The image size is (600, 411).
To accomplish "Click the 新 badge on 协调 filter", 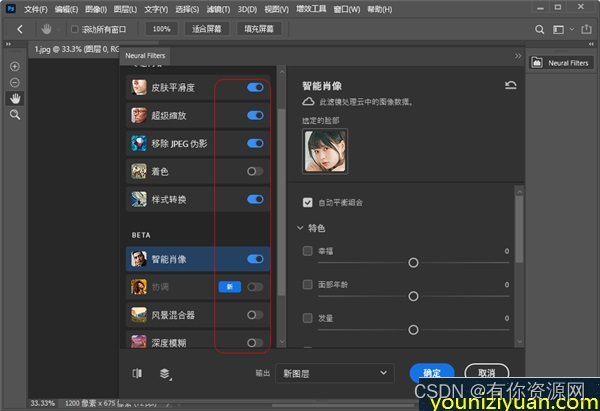I will point(230,287).
